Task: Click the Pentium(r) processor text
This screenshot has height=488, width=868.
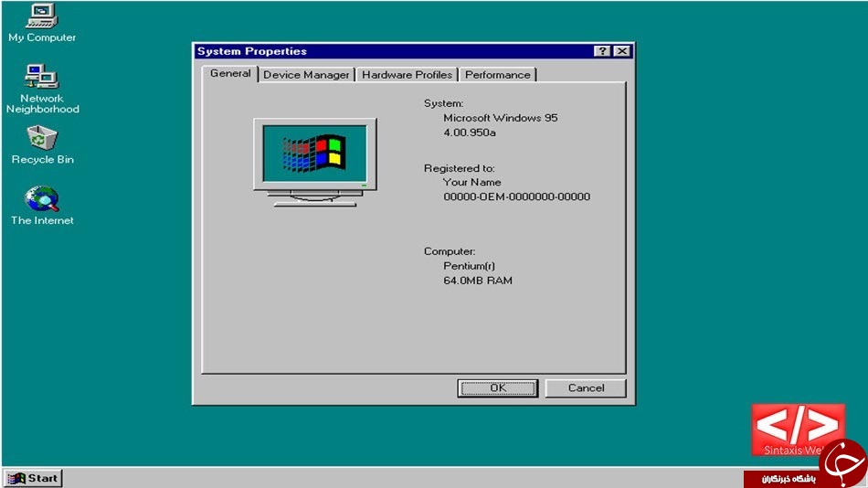Action: pos(469,266)
